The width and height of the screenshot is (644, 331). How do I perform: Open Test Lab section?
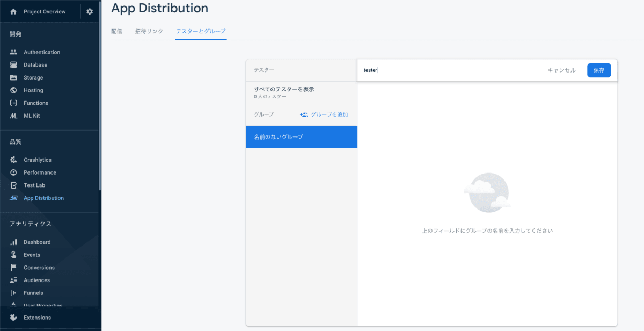[34, 185]
